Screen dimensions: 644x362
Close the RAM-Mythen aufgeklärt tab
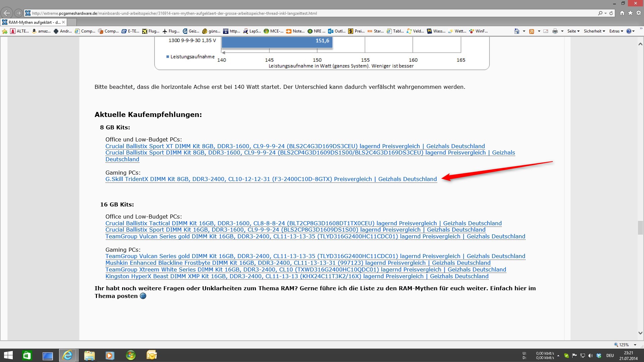[x=63, y=22]
